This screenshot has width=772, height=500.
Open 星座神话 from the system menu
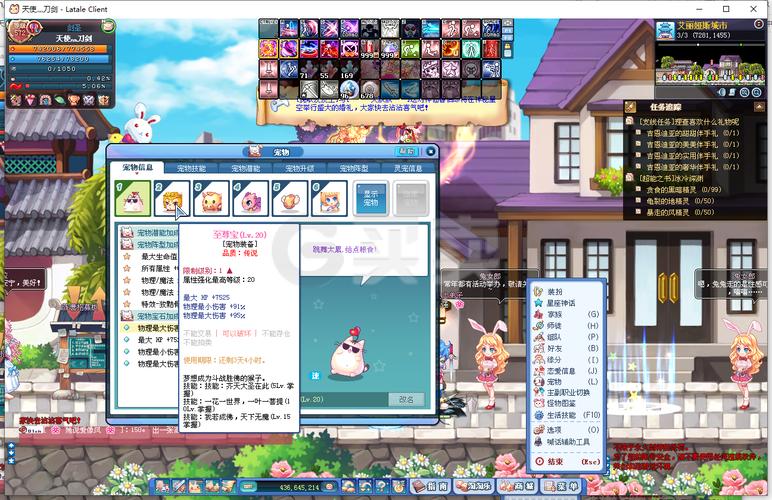[567, 303]
